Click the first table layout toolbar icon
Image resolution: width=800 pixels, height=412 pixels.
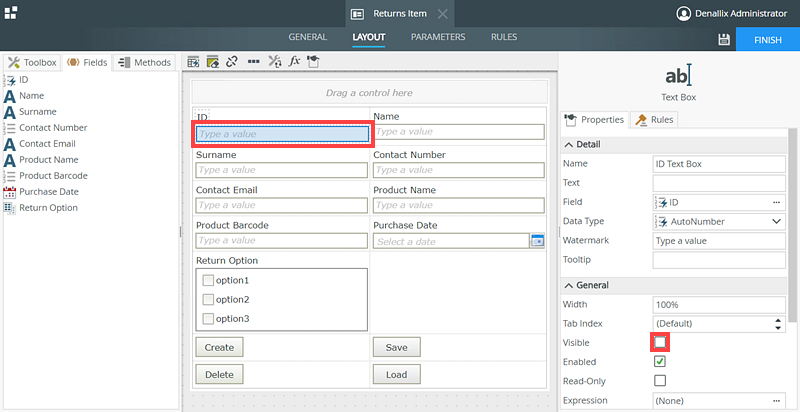[194, 61]
